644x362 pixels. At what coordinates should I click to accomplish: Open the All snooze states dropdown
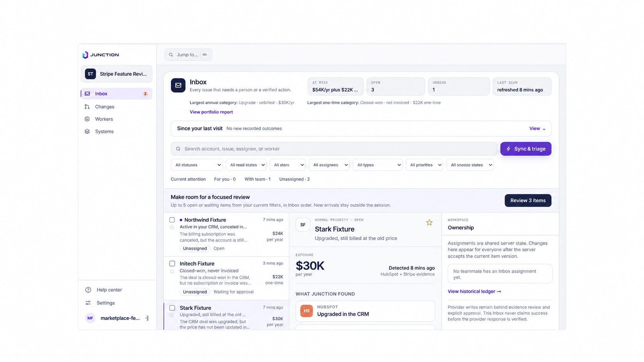[x=470, y=165]
